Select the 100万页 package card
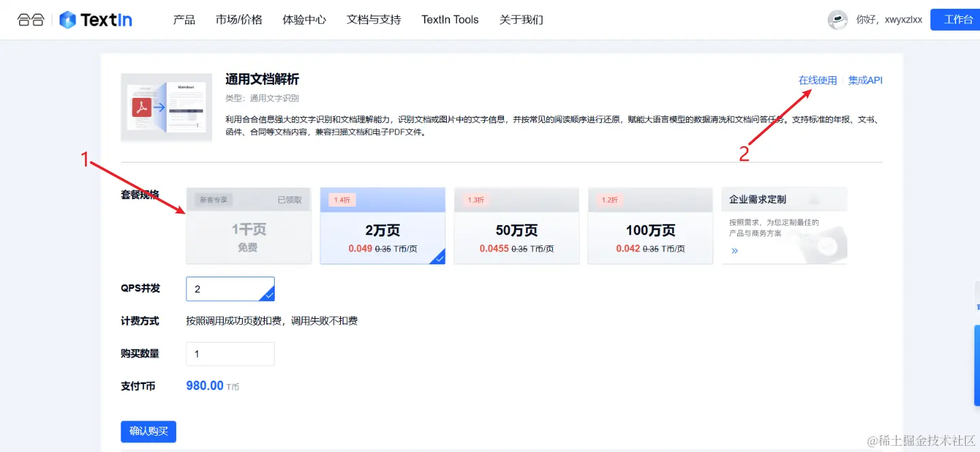The image size is (980, 452). click(650, 226)
